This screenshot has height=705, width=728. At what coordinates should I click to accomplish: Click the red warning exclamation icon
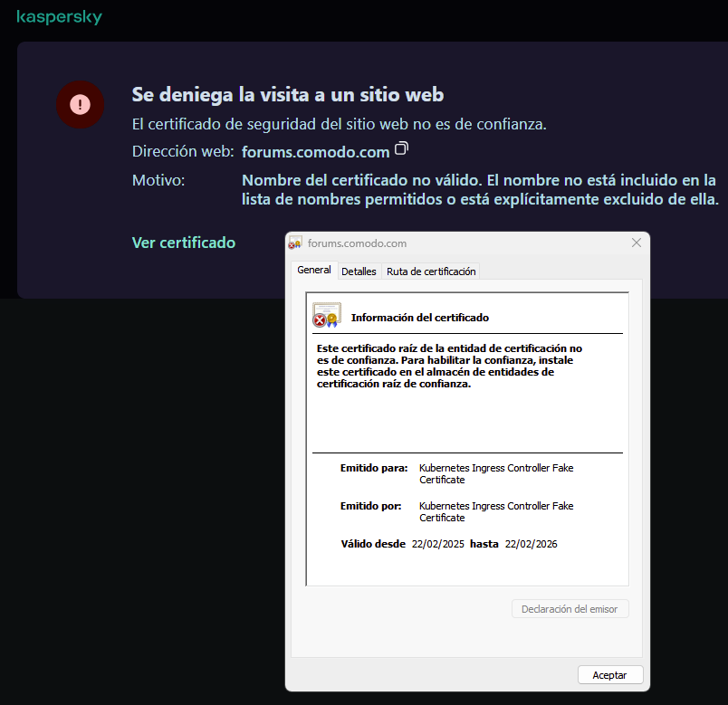click(x=80, y=104)
